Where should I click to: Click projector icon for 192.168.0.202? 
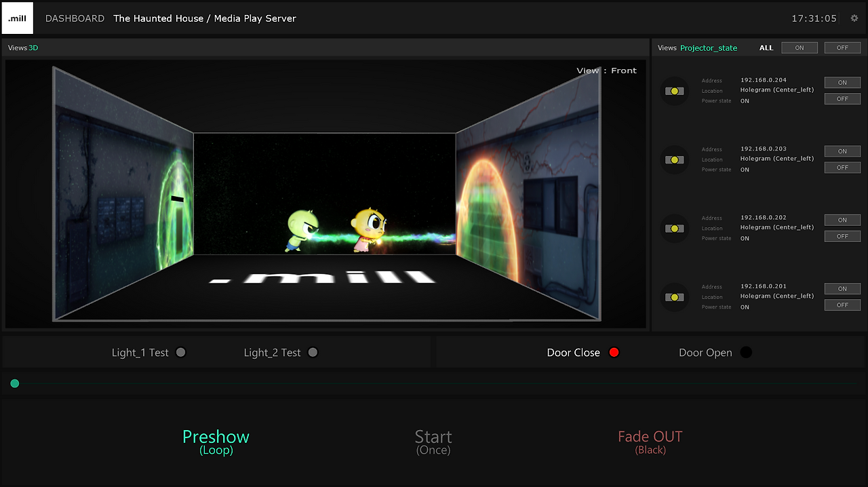(674, 229)
